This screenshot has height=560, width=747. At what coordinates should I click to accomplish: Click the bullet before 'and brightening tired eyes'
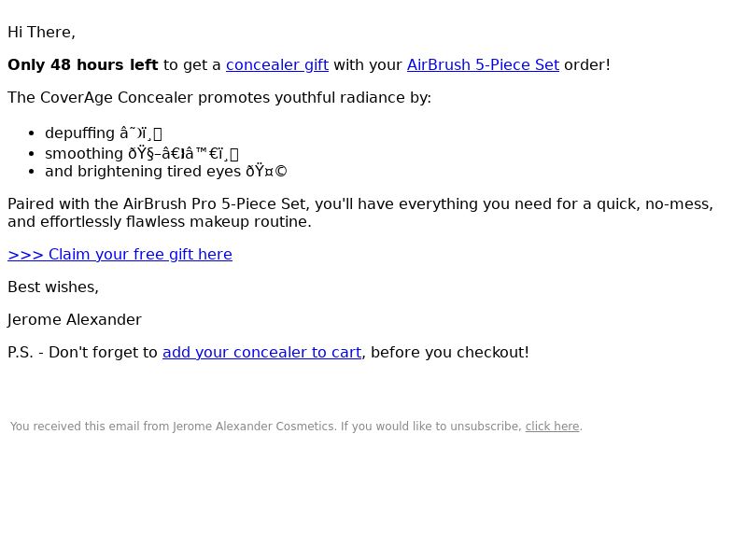tap(32, 172)
